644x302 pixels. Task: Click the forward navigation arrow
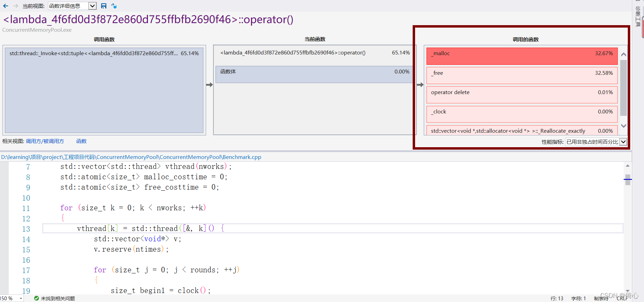pyautogui.click(x=16, y=6)
